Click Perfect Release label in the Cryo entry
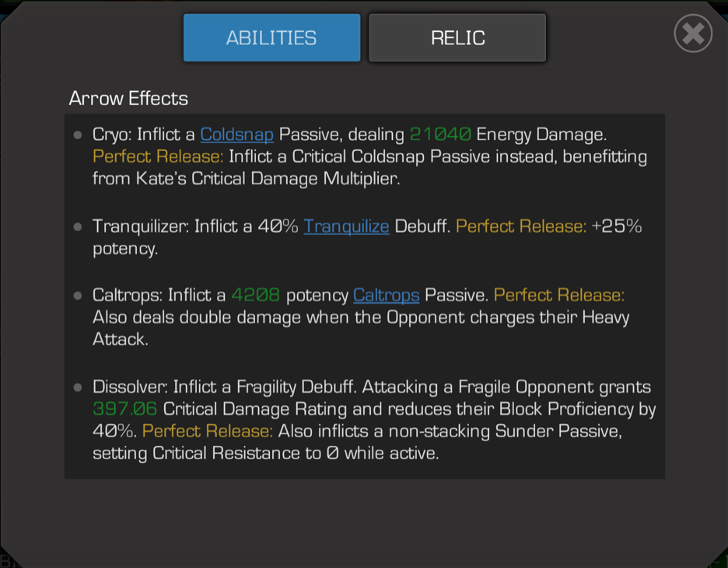The width and height of the screenshot is (728, 568). click(158, 156)
